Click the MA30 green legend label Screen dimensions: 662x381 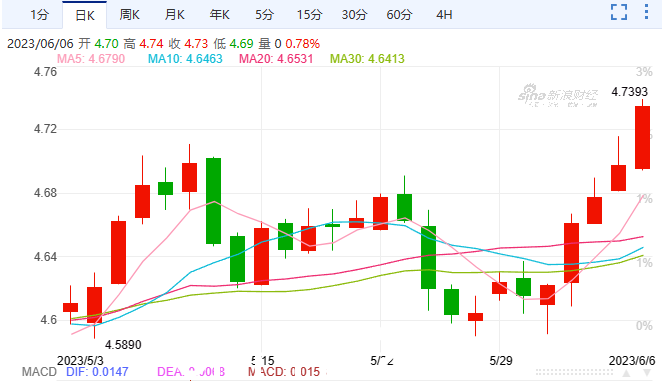[x=367, y=59]
